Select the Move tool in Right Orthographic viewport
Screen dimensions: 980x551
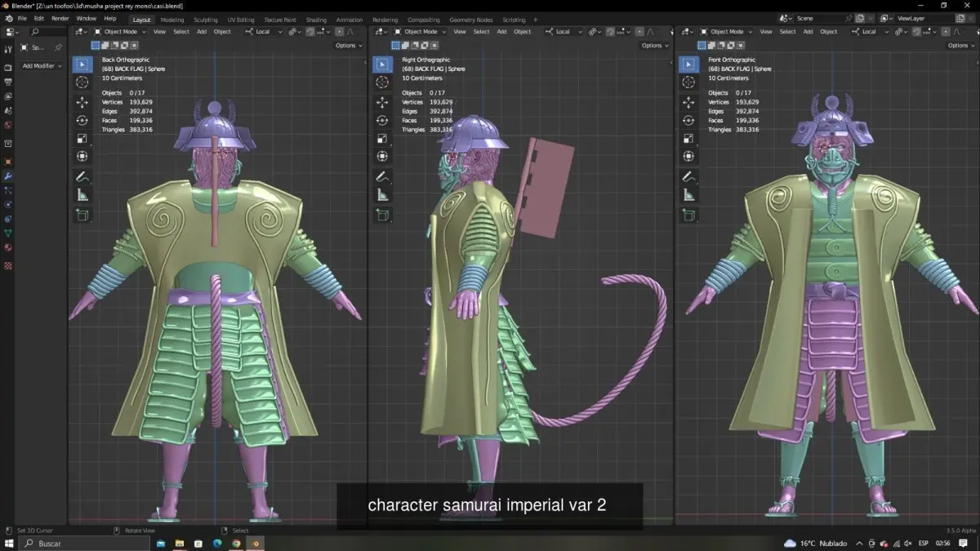[x=382, y=102]
